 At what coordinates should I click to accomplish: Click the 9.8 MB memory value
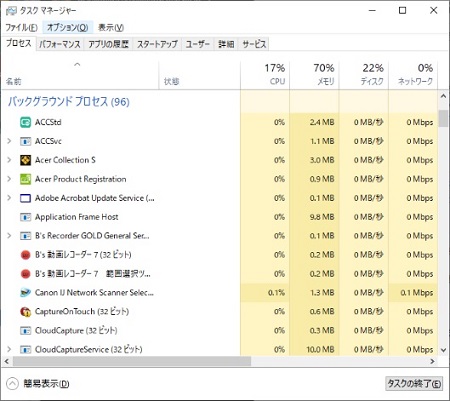(322, 217)
